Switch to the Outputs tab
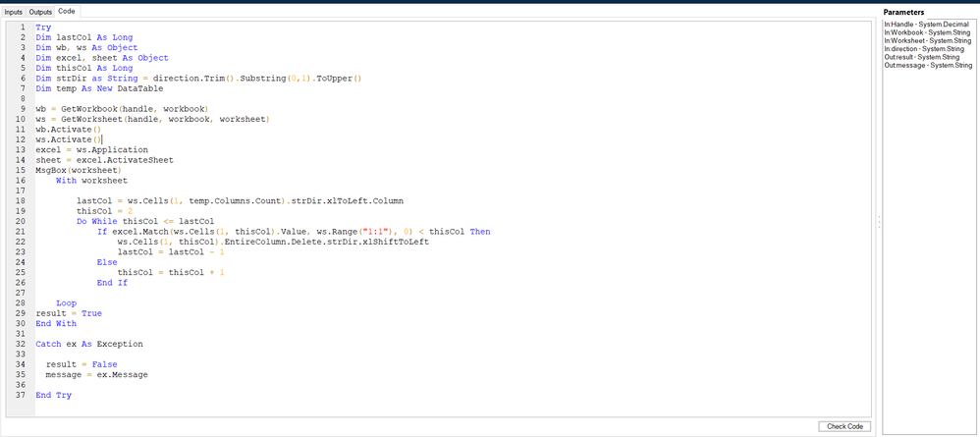The image size is (980, 437). click(40, 12)
